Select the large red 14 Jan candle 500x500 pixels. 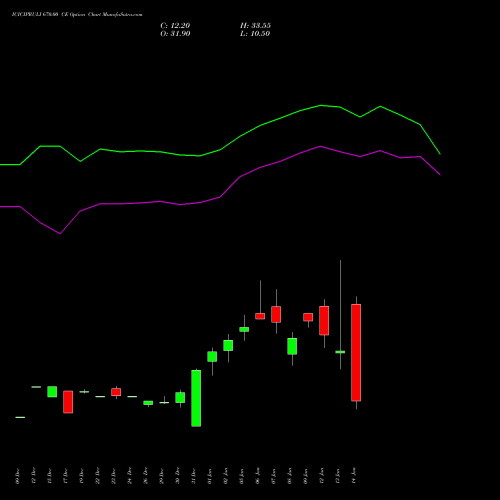[356, 352]
